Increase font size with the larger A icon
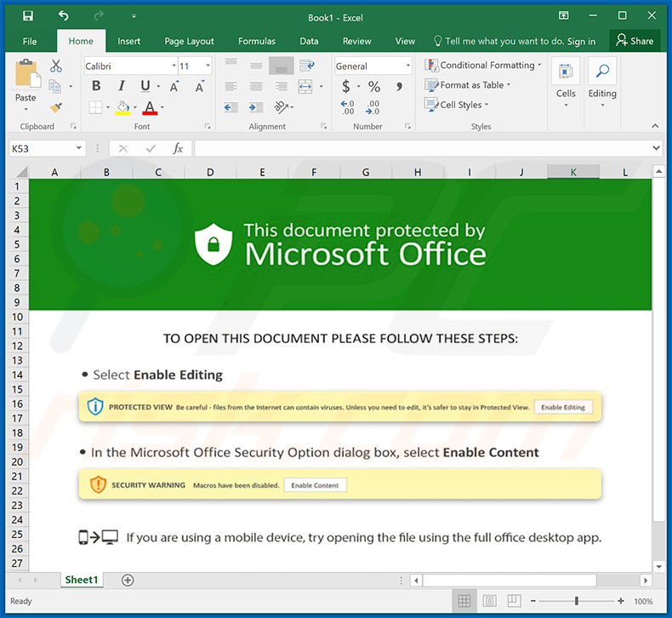The height and width of the screenshot is (618, 672). point(174,86)
